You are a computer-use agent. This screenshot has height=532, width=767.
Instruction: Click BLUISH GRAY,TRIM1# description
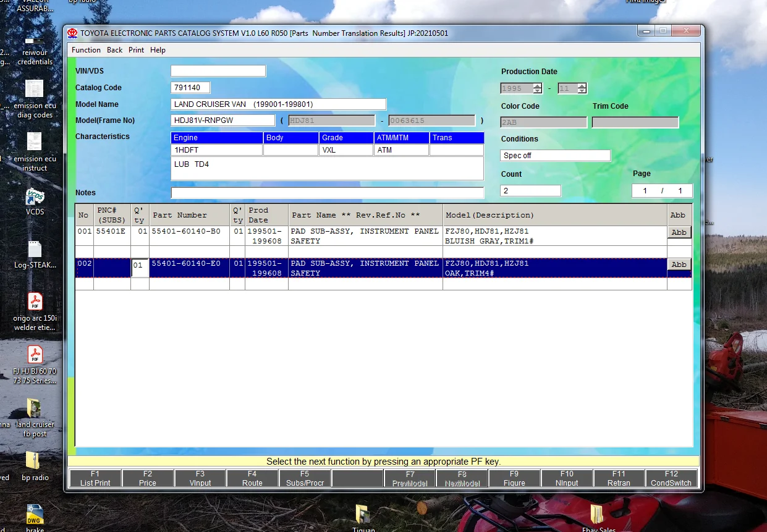[489, 241]
